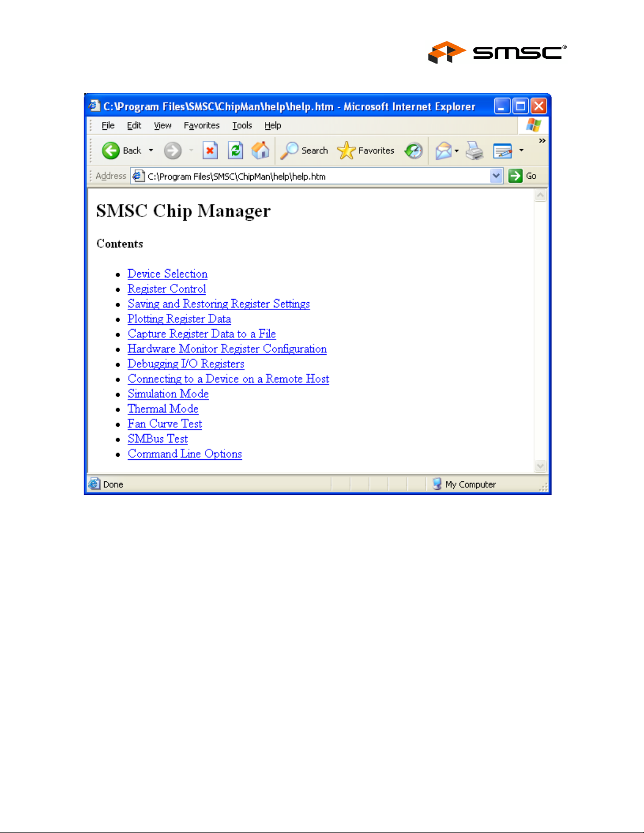Click the green Back arrow icon

tap(111, 151)
